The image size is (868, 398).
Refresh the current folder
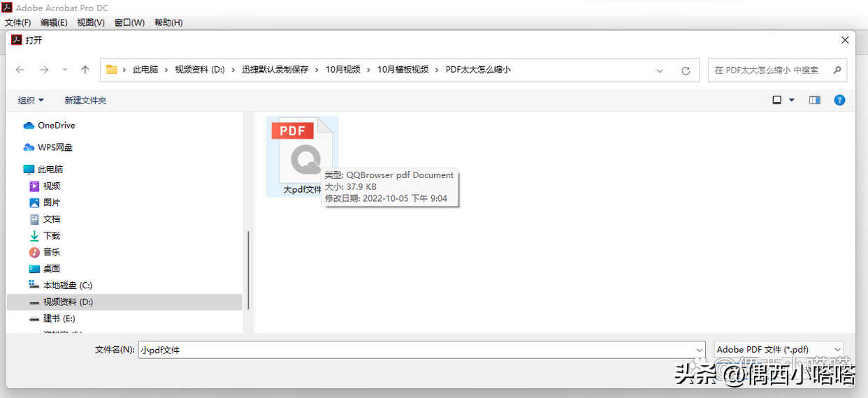pyautogui.click(x=686, y=71)
